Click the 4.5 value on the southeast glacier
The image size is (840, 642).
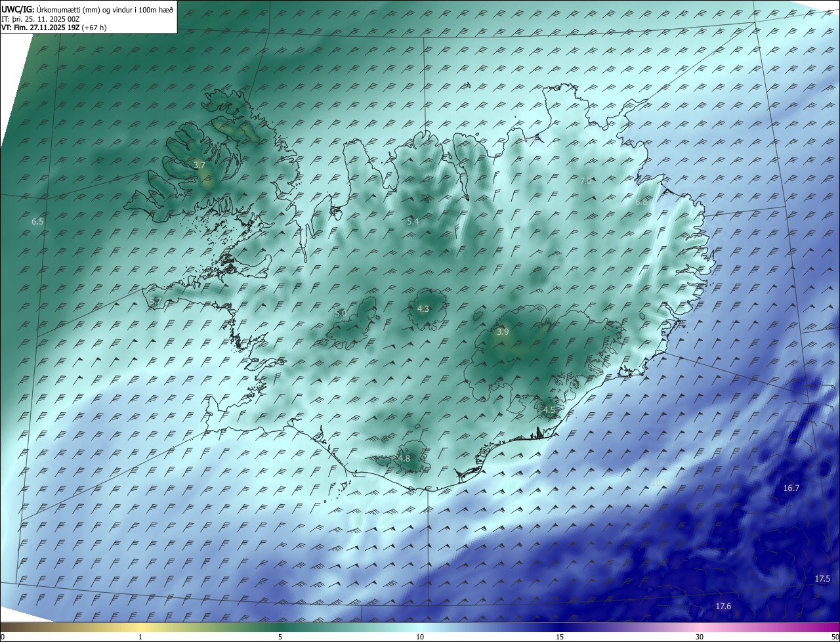point(549,410)
